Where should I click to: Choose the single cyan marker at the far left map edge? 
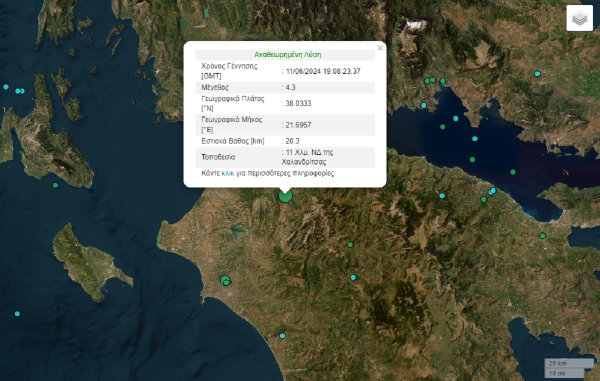[6, 87]
